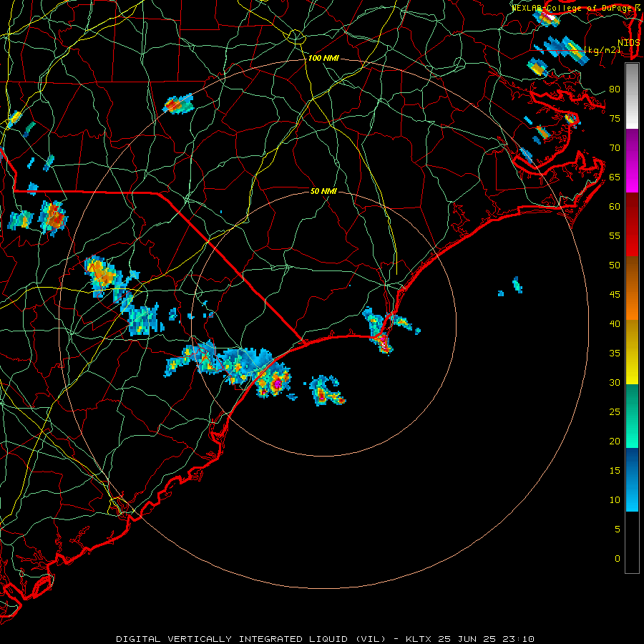The width and height of the screenshot is (644, 644).
Task: Click the 50 value on the color scale
Action: click(615, 265)
